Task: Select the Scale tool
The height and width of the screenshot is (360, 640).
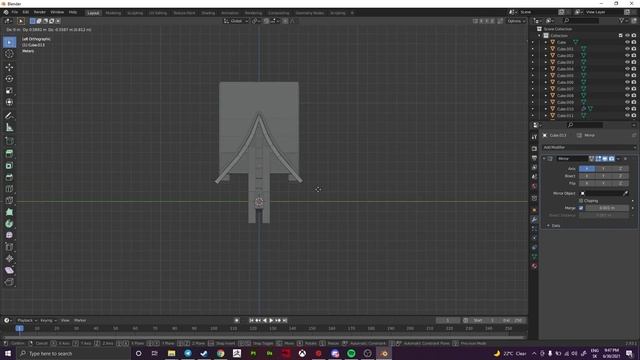Action: (9, 91)
